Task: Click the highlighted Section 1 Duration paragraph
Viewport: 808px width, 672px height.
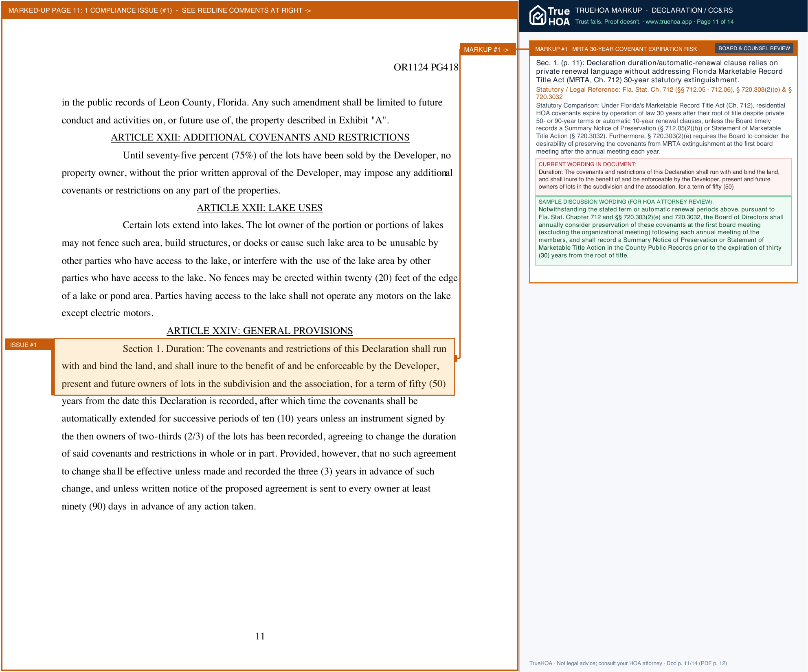Action: coord(255,367)
